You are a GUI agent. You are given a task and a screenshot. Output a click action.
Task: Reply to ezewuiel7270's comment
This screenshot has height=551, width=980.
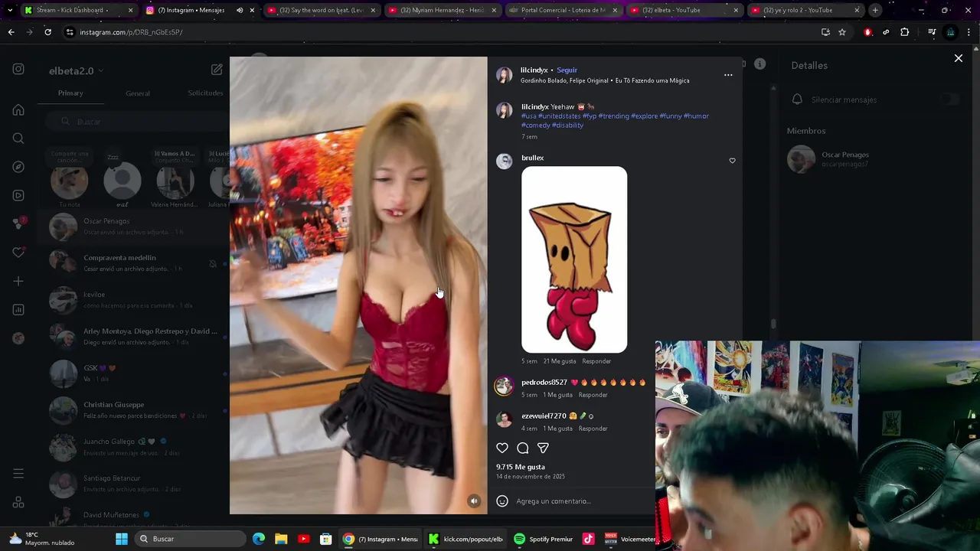(593, 429)
